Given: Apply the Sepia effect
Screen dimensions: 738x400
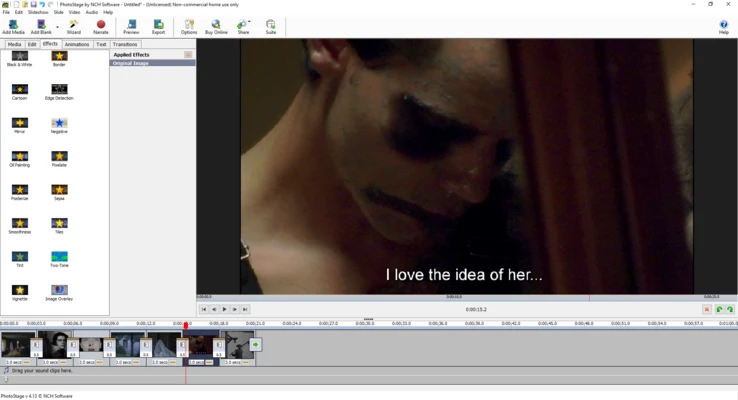Looking at the screenshot, I should tap(59, 192).
